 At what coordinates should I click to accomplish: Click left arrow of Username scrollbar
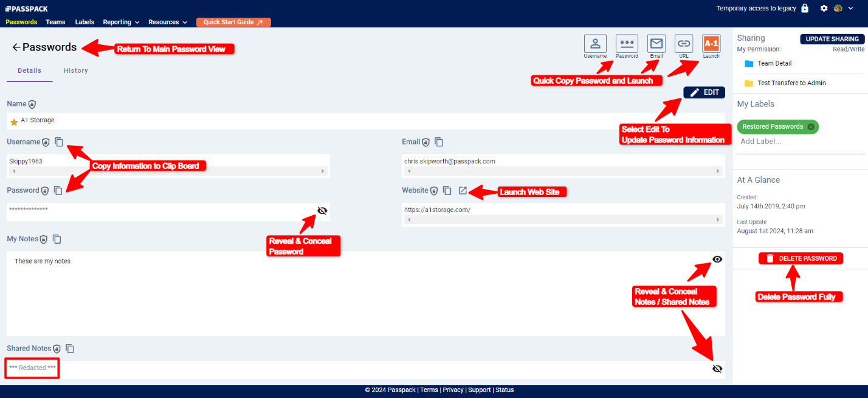[x=13, y=171]
